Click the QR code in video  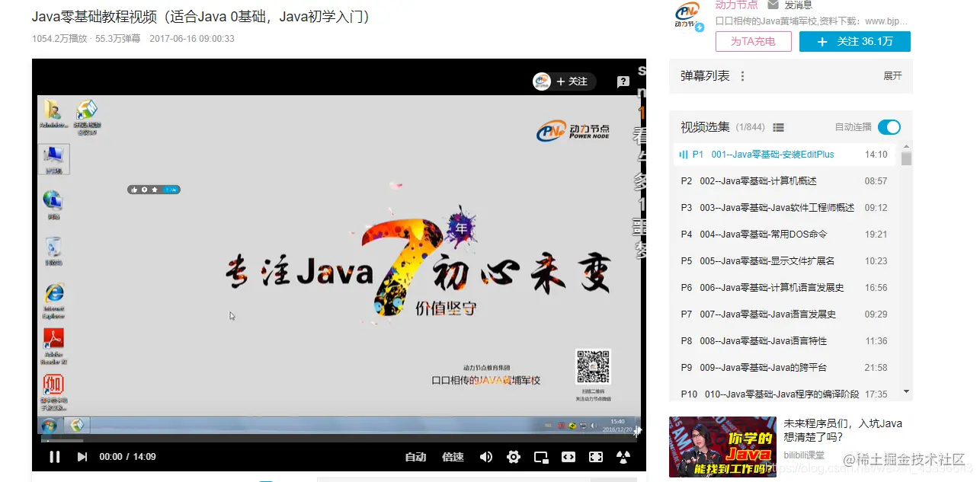593,367
